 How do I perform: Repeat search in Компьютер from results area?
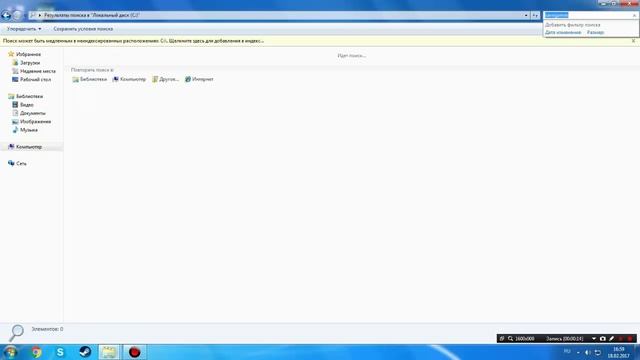point(129,79)
